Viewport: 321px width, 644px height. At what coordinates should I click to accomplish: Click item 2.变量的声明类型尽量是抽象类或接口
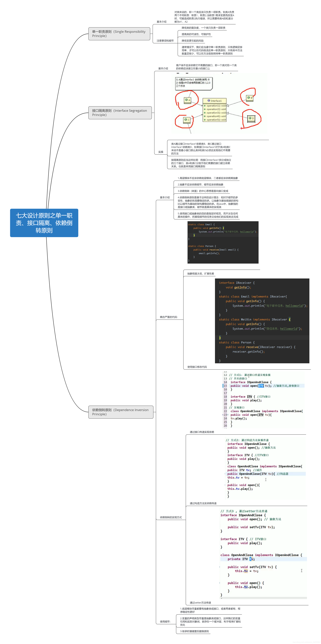pyautogui.click(x=210, y=622)
